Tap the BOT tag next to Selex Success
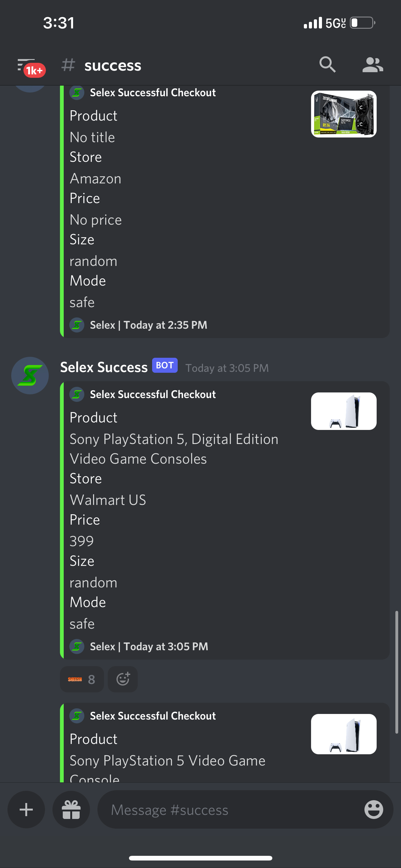Viewport: 401px width, 868px height. (165, 365)
